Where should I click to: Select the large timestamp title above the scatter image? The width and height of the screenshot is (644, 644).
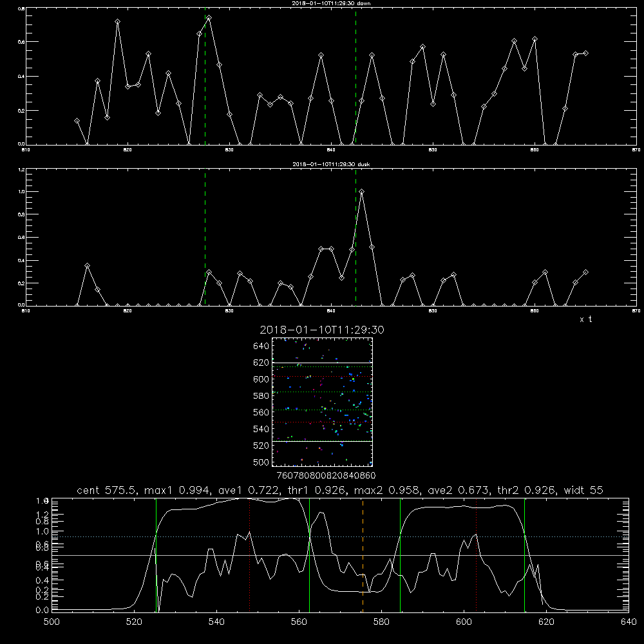tap(322, 330)
